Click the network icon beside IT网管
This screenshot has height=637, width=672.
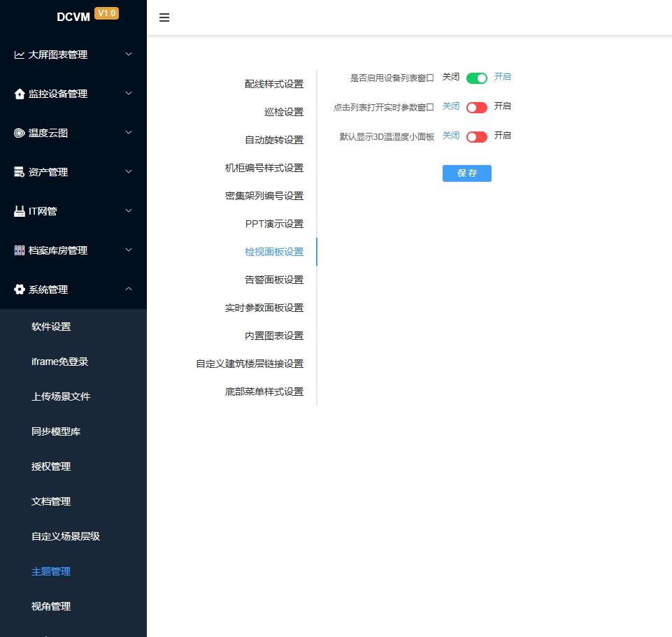20,211
